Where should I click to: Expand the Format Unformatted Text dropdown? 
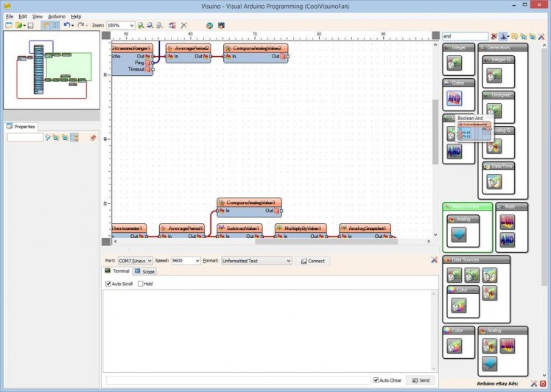pyautogui.click(x=288, y=261)
